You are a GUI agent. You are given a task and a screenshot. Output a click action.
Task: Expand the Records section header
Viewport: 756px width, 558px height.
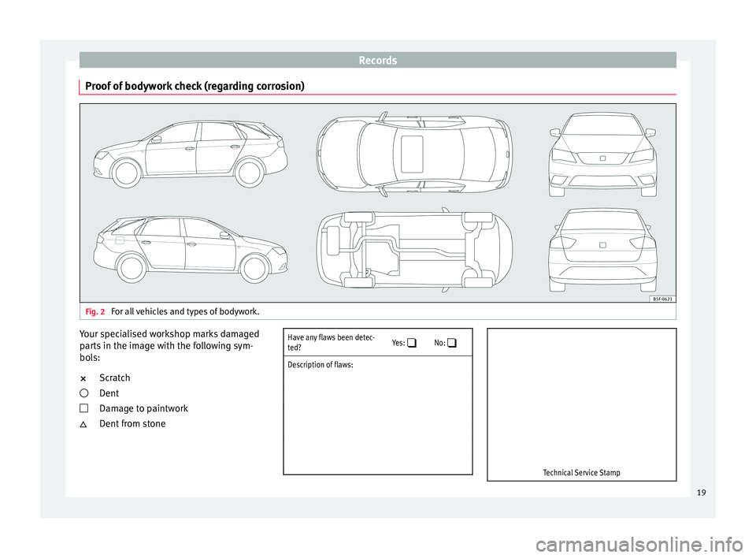point(377,58)
